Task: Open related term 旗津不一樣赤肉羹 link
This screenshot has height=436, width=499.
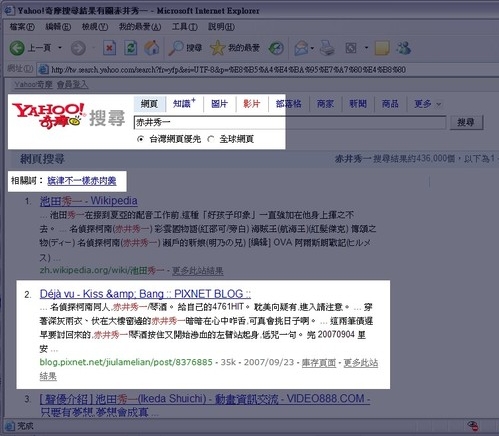Action: 82,181
